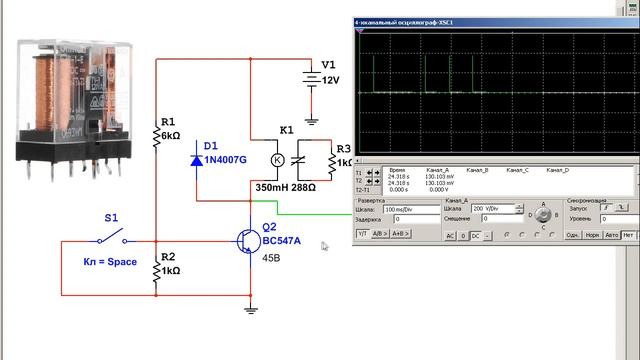Image resolution: width=640 pixels, height=360 pixels.
Task: Click the Канал_B column header
Action: (477, 170)
